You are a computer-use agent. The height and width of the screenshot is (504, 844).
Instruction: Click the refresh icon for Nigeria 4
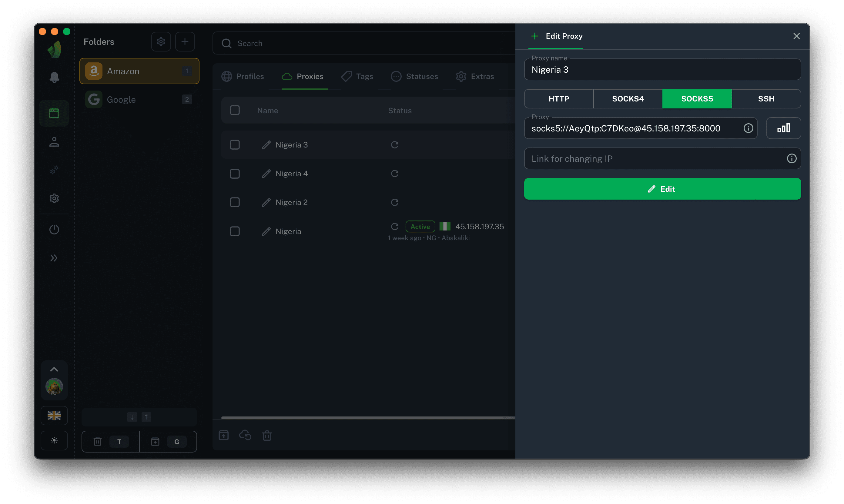[x=394, y=174]
